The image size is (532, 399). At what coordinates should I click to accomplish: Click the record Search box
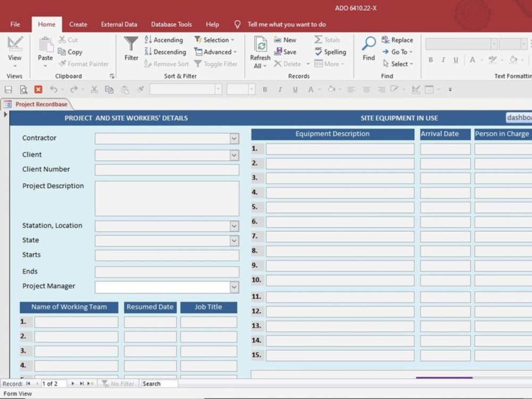tap(159, 384)
